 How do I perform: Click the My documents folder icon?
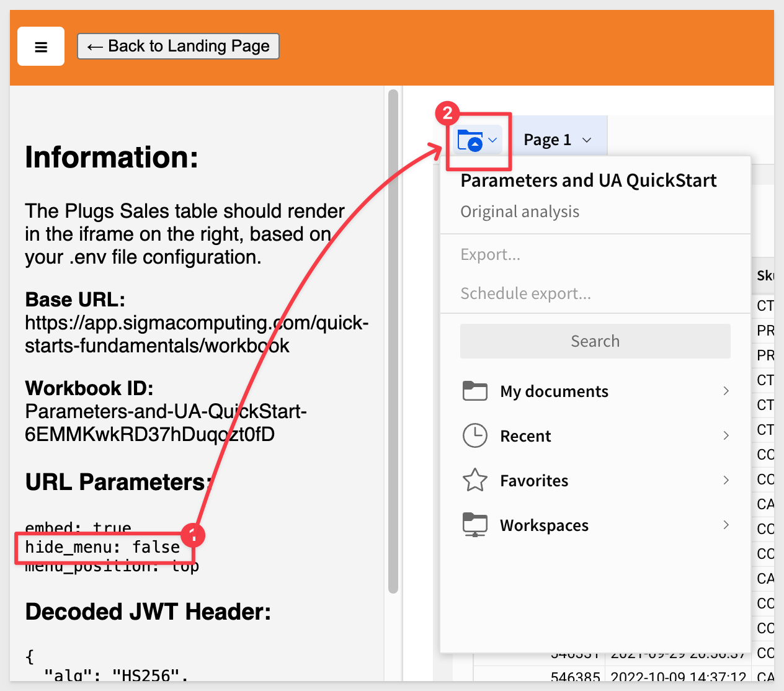pyautogui.click(x=475, y=391)
